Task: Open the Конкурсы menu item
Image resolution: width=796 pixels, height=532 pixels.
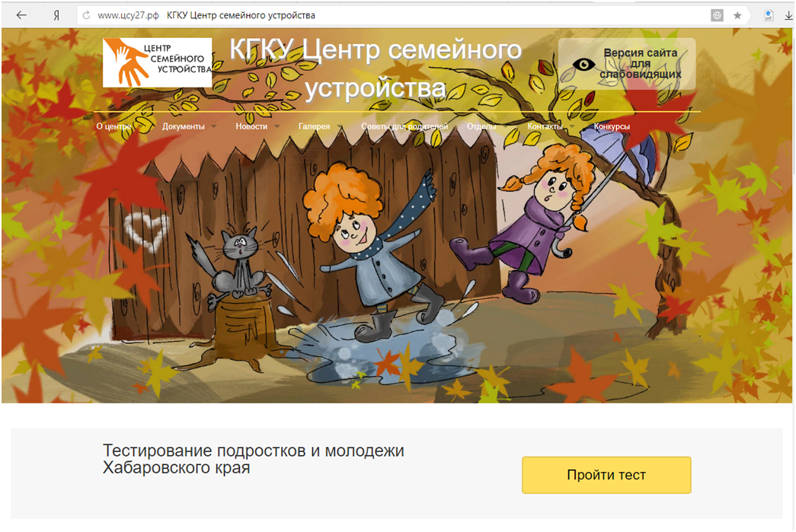Action: pos(612,126)
